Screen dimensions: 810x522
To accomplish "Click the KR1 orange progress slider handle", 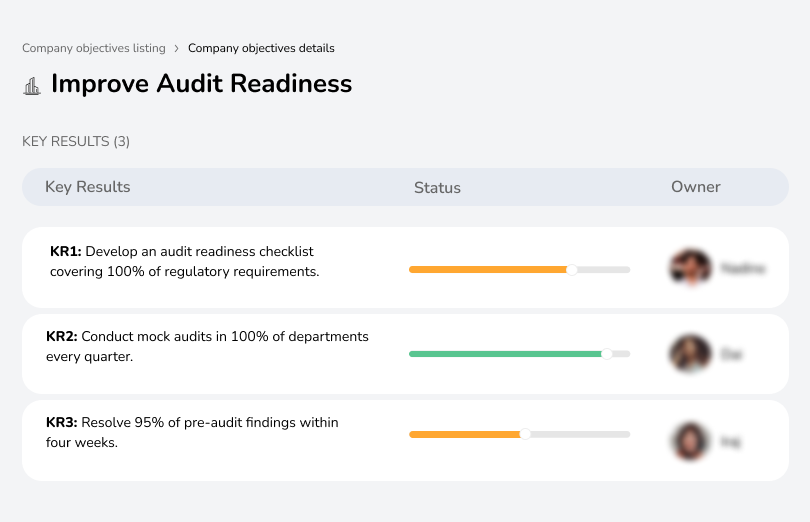I will click(571, 270).
